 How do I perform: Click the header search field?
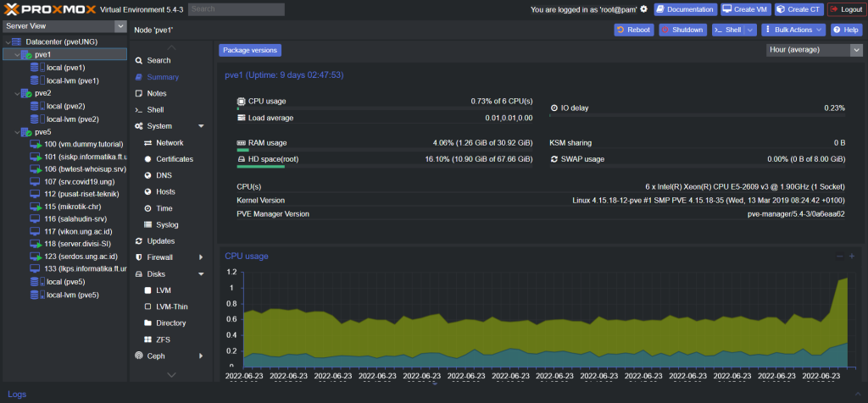236,9
